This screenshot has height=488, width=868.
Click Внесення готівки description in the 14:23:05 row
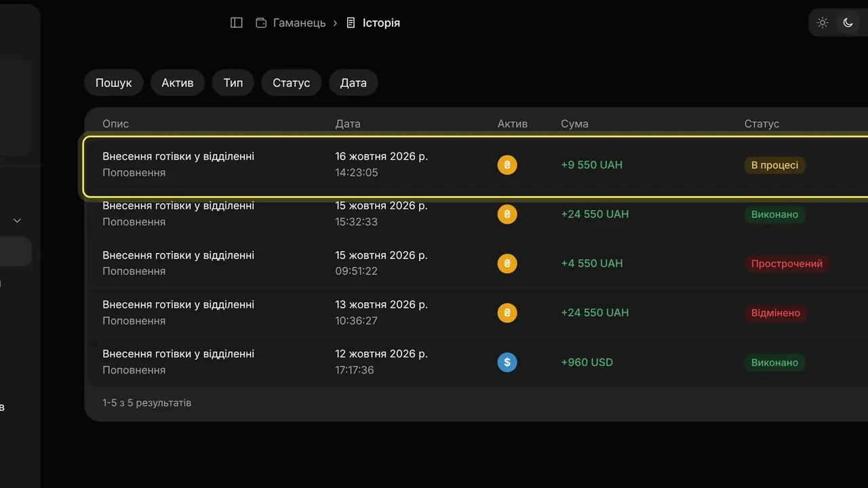click(178, 157)
